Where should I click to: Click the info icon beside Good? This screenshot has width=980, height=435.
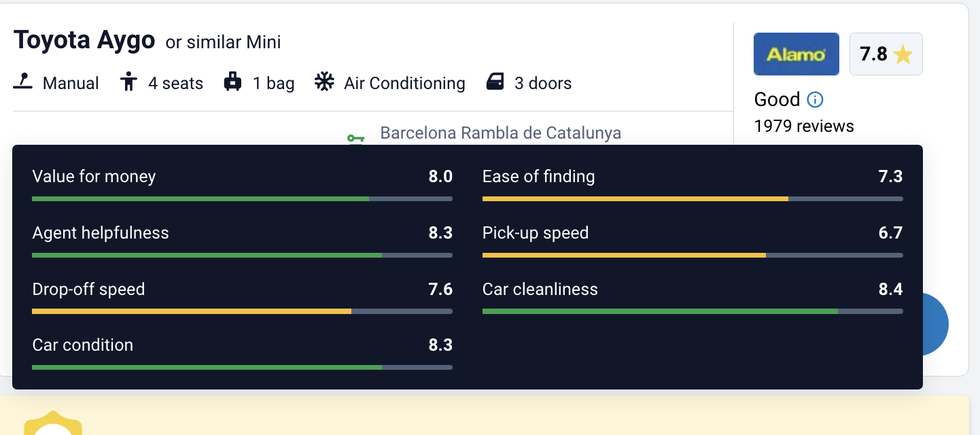coord(815,100)
